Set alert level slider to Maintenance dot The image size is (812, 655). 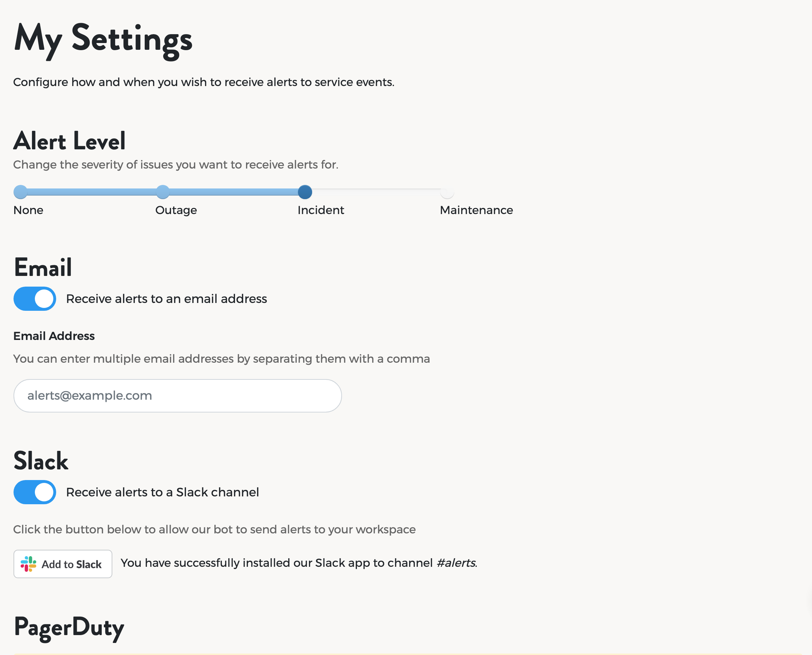447,192
